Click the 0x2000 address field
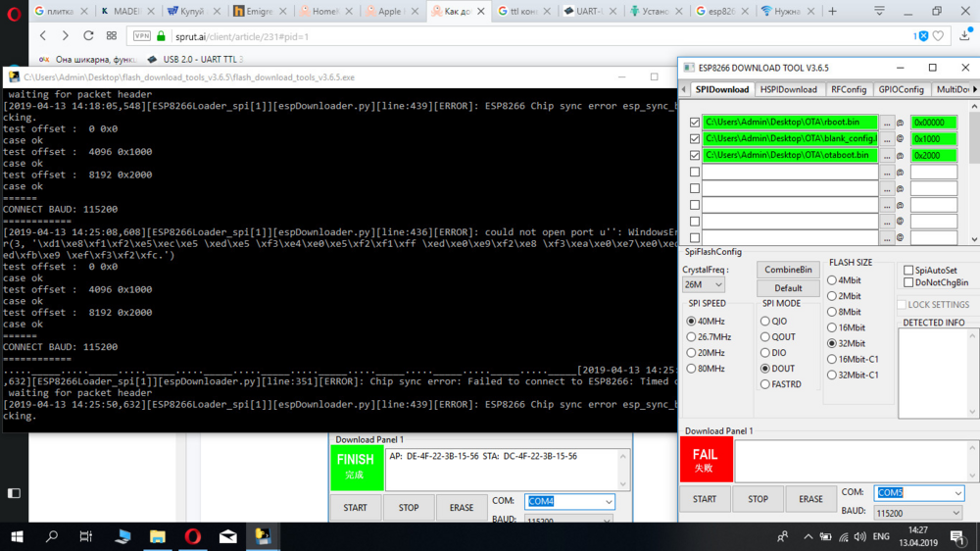This screenshot has height=551, width=980. point(934,155)
